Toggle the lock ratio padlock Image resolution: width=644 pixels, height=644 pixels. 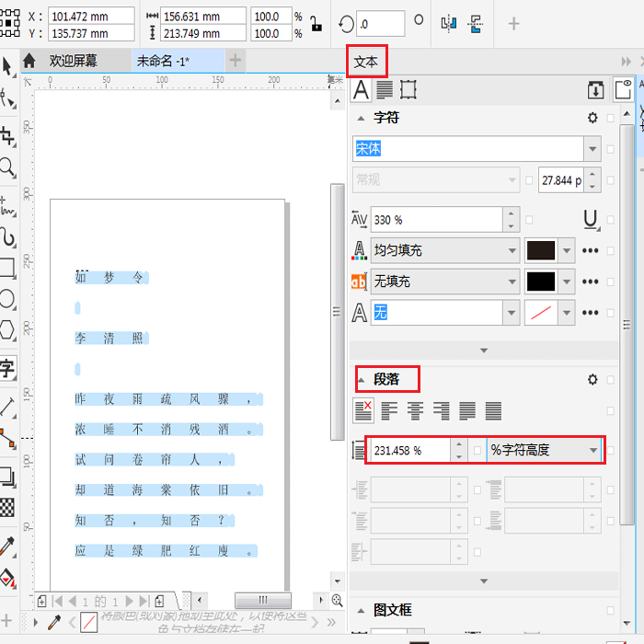(316, 25)
